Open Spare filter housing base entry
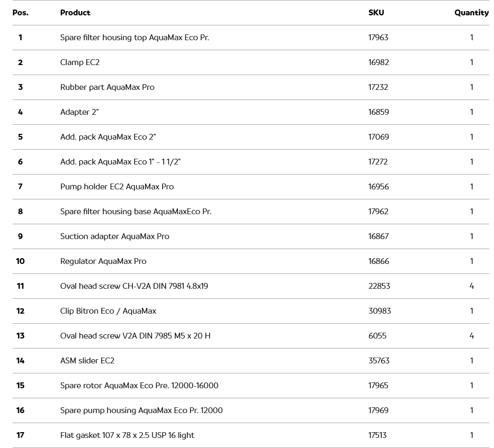The height and width of the screenshot is (448, 494). [136, 212]
